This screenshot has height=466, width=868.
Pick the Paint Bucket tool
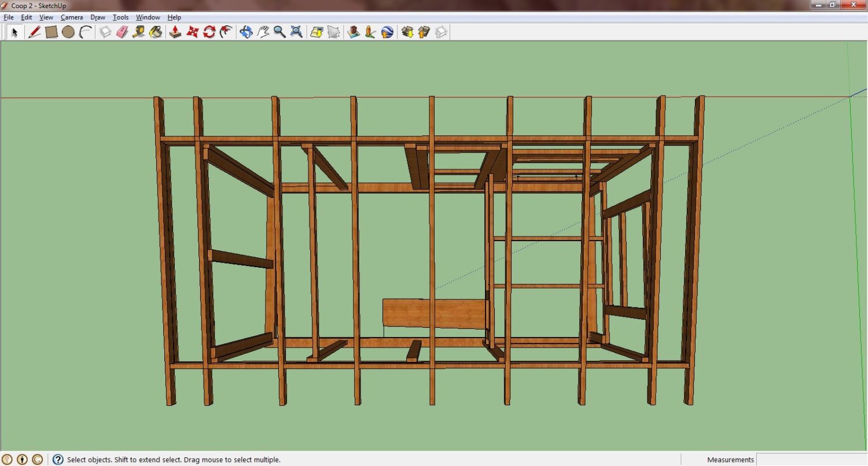[156, 32]
